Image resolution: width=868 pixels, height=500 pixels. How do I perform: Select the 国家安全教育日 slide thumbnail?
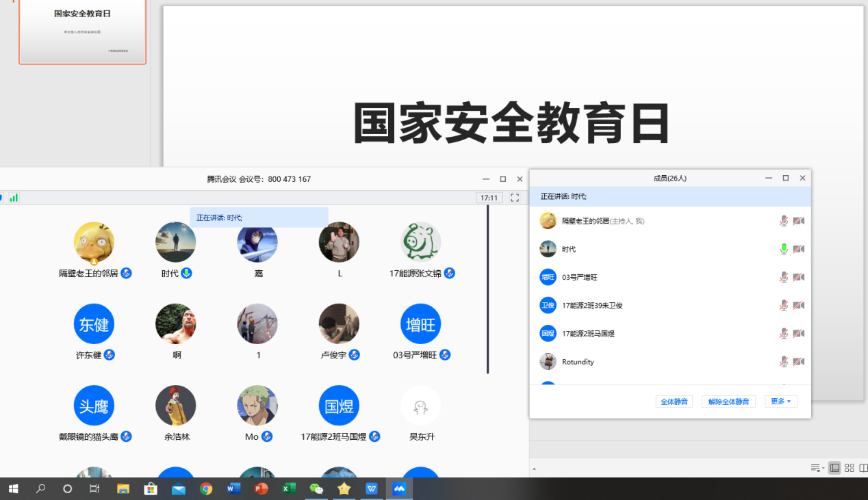[82, 31]
